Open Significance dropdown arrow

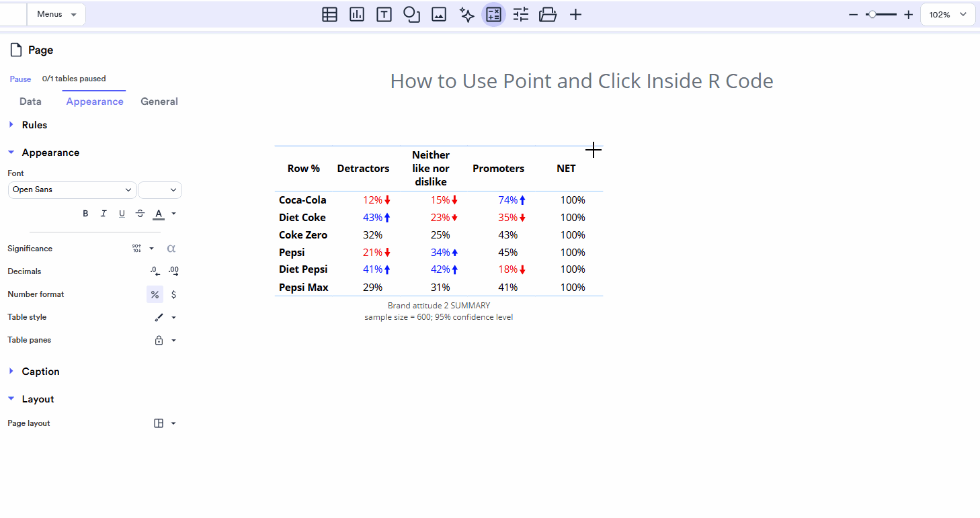152,249
